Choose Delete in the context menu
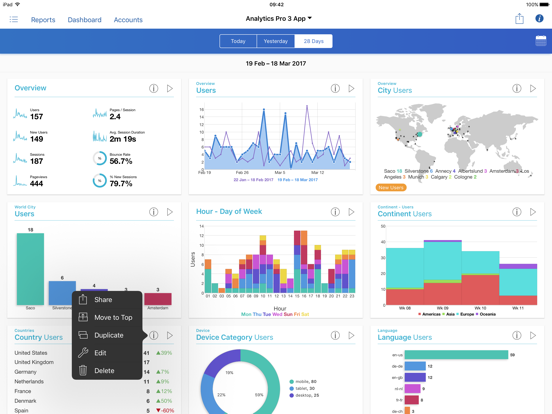This screenshot has height=414, width=552. coord(107,371)
